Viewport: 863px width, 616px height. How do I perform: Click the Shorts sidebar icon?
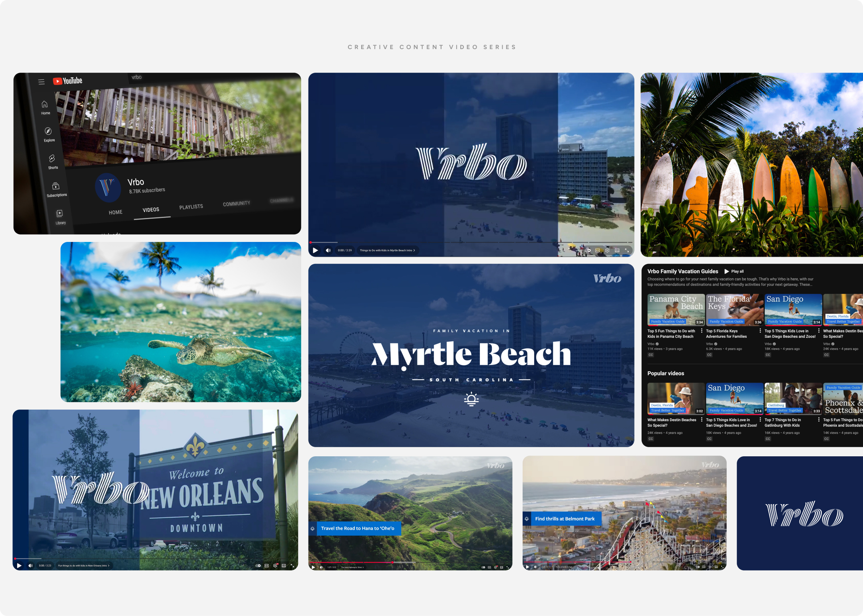point(52,159)
